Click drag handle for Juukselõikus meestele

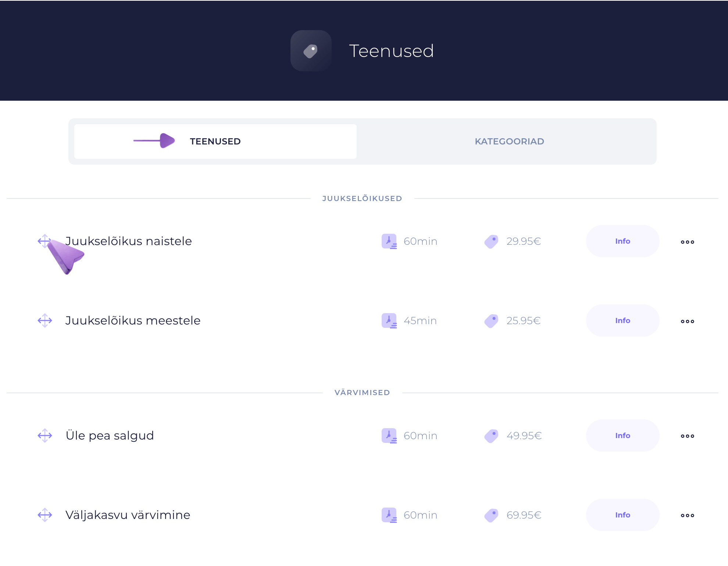click(x=45, y=320)
